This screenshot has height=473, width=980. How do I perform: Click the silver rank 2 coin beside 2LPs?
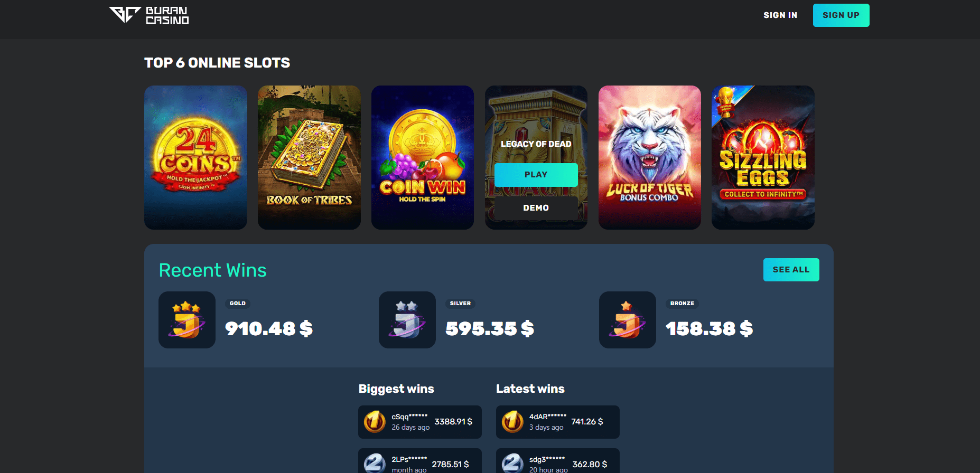(375, 463)
